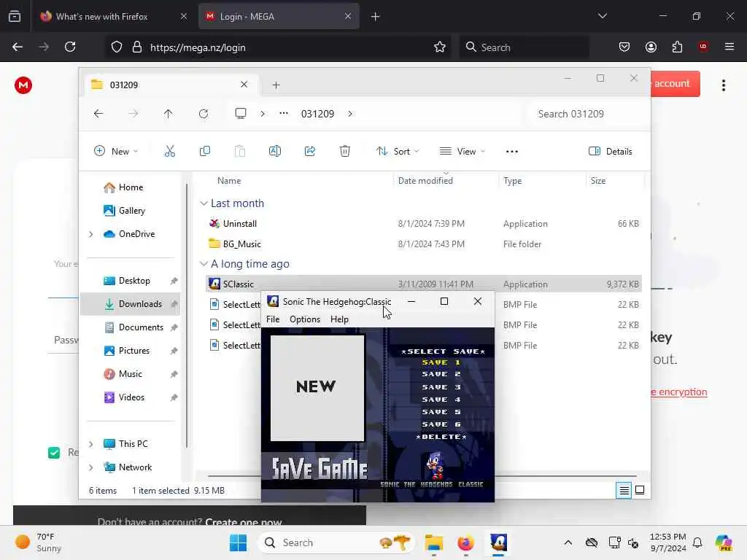
Task: Toggle the Remember me checkbox on MEGA
Action: [x=54, y=452]
